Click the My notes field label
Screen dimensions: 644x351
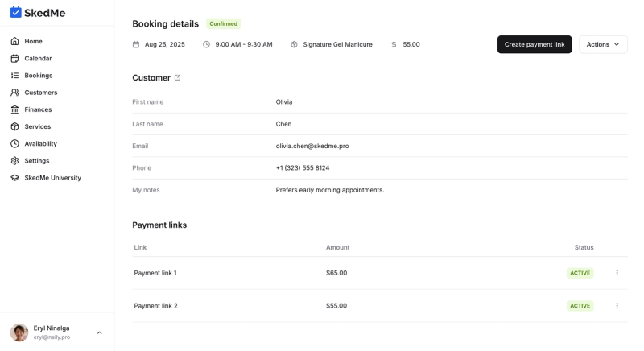pyautogui.click(x=146, y=190)
